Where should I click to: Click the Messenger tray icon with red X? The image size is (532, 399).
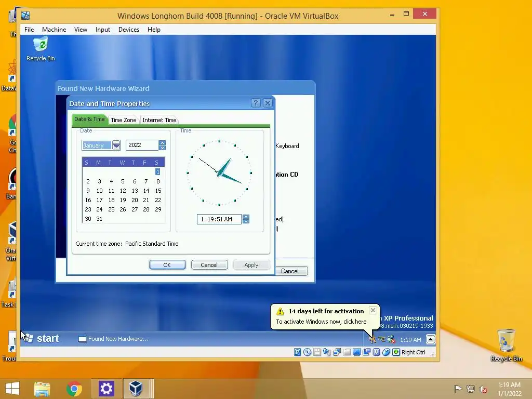pyautogui.click(x=391, y=339)
